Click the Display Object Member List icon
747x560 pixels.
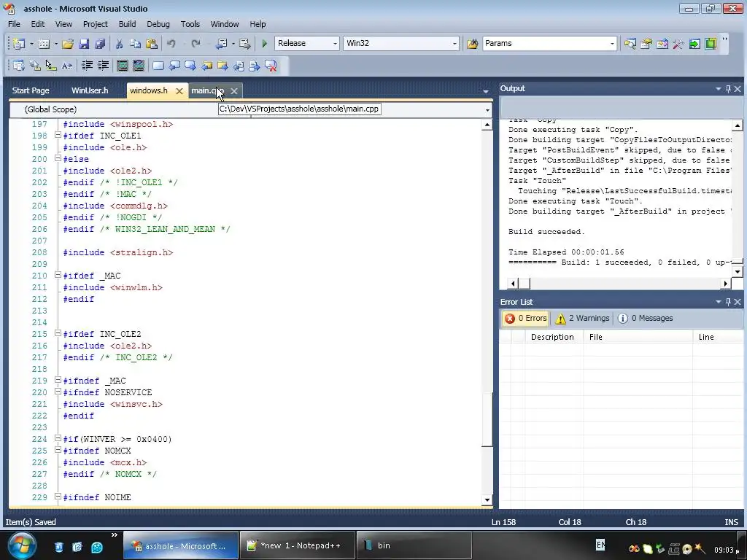click(18, 66)
